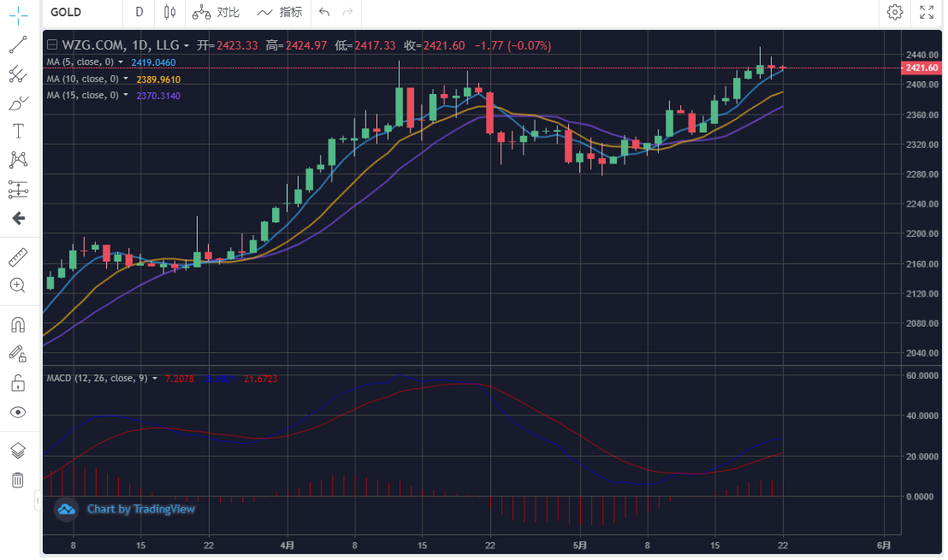Open the ruler measure tool

18,257
